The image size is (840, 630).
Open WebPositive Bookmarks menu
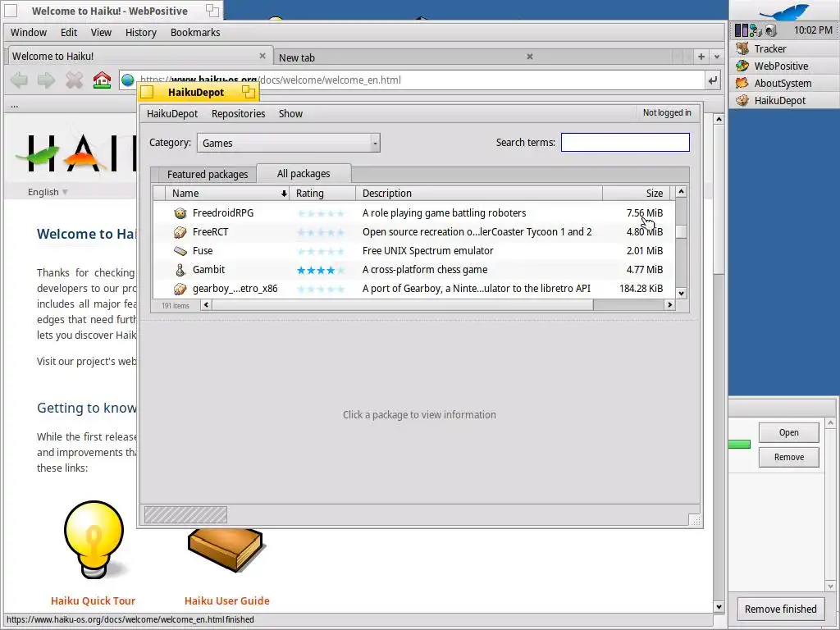(x=195, y=33)
